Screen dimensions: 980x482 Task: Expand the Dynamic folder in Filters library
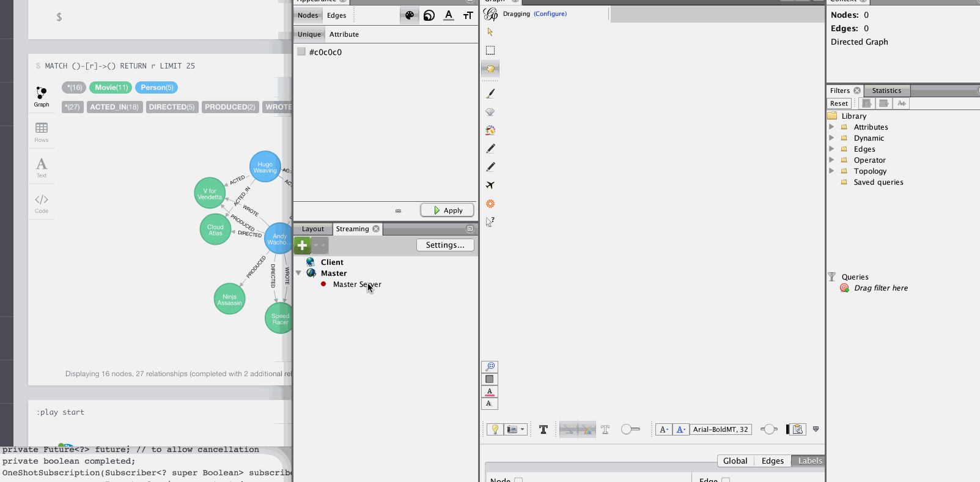click(x=831, y=138)
